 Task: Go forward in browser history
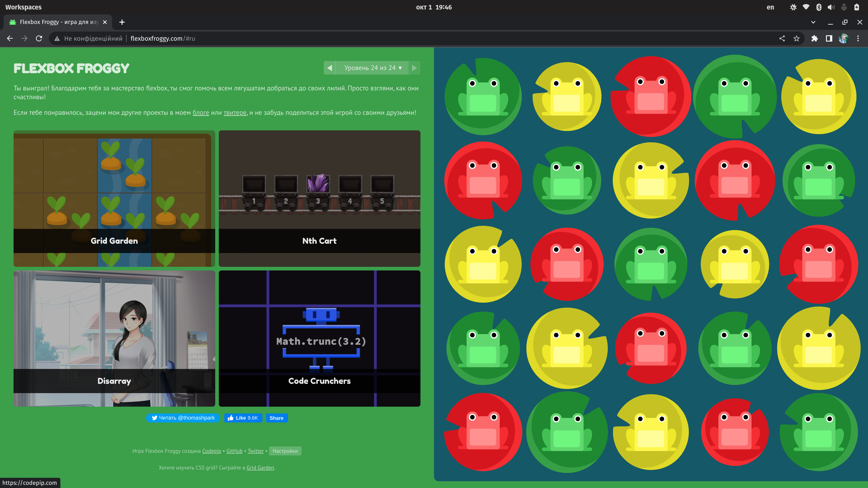click(x=24, y=38)
